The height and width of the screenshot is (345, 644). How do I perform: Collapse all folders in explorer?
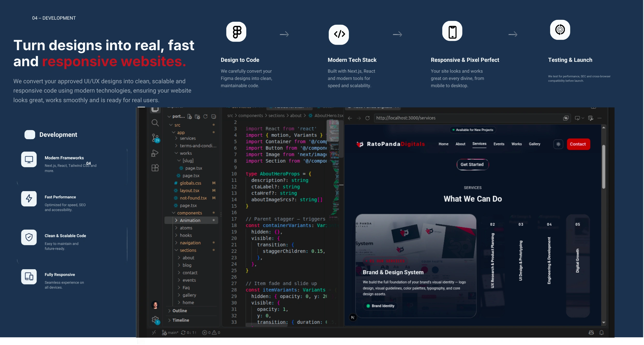point(213,117)
